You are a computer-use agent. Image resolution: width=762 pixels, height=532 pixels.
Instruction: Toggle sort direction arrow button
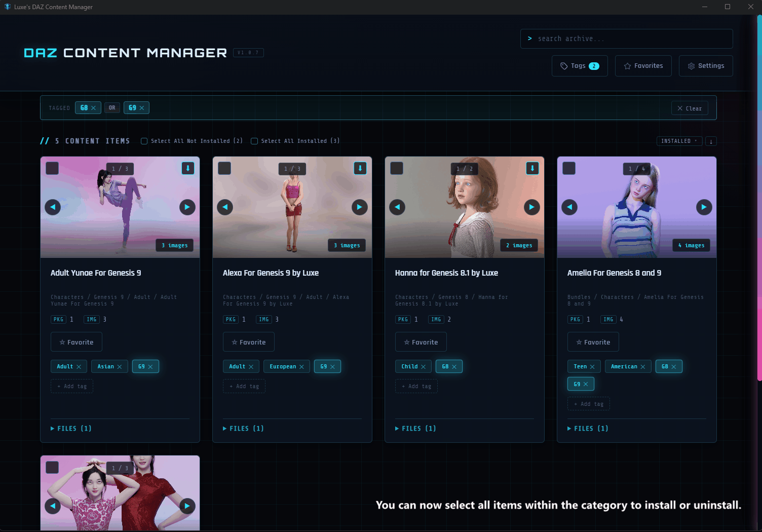[711, 141]
